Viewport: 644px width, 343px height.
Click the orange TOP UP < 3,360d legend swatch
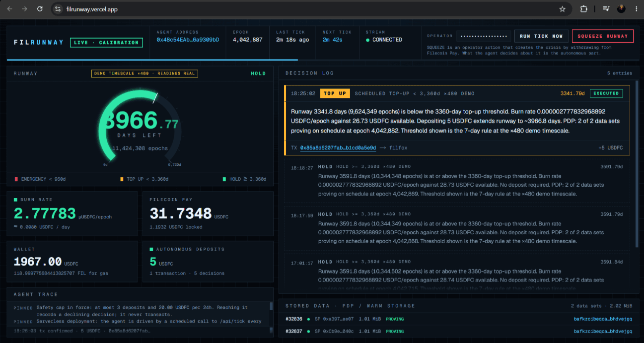(122, 179)
